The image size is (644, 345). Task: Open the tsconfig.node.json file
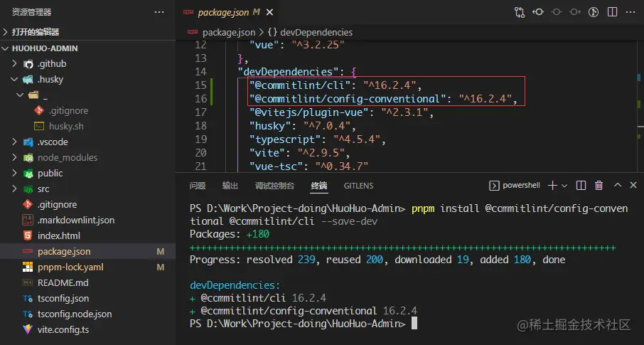[75, 314]
